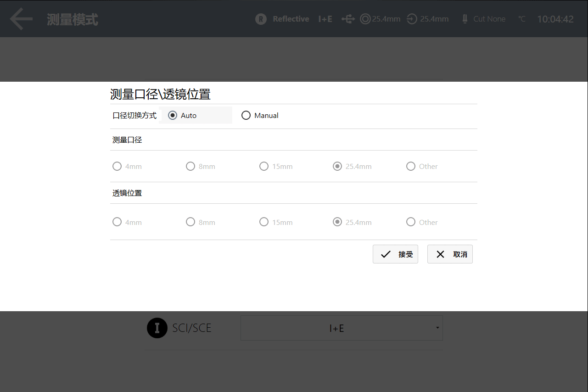588x392 pixels.
Task: Select Auto aperture switching mode
Action: 173,115
